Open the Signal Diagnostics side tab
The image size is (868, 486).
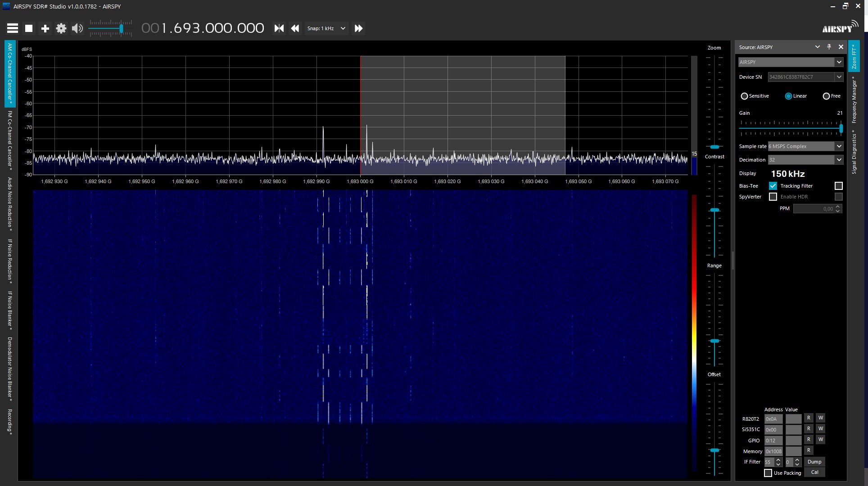tap(854, 152)
